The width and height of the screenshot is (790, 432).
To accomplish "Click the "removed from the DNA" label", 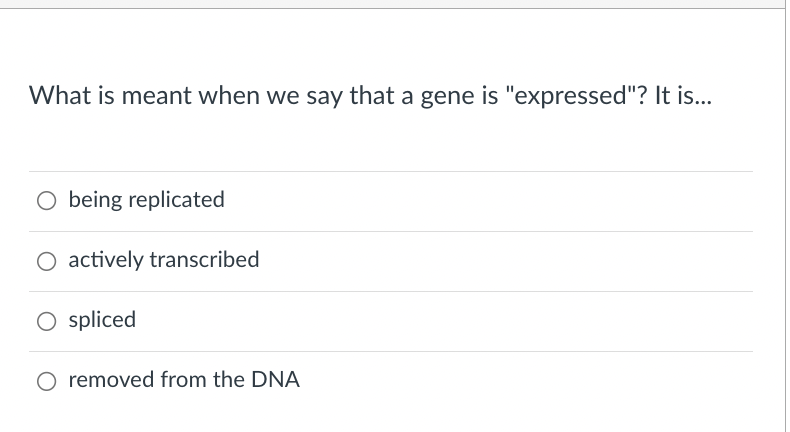I will point(184,380).
